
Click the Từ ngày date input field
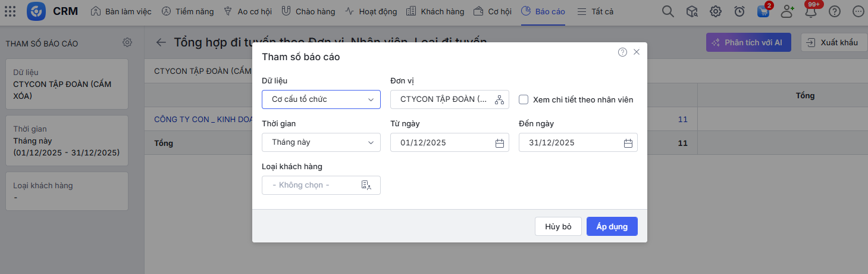pos(443,143)
